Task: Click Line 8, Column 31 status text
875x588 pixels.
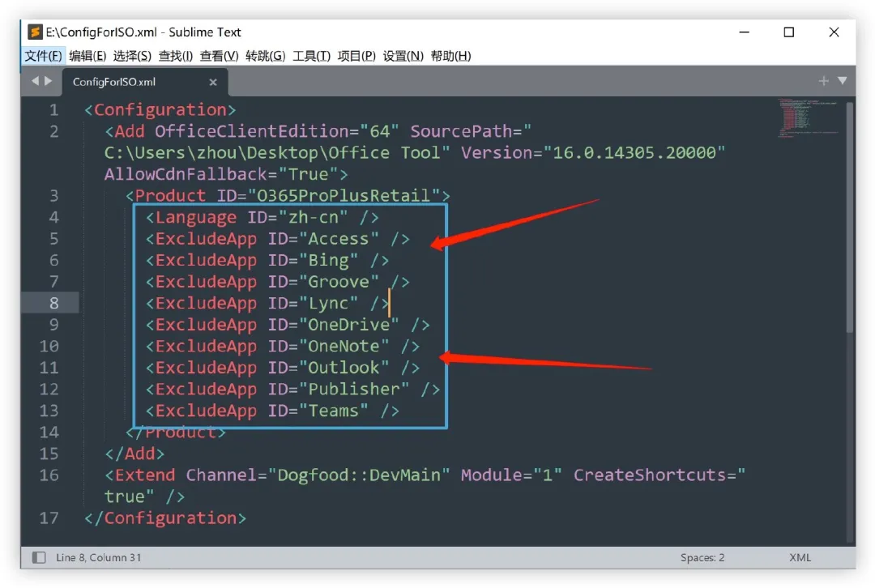Action: [x=99, y=557]
